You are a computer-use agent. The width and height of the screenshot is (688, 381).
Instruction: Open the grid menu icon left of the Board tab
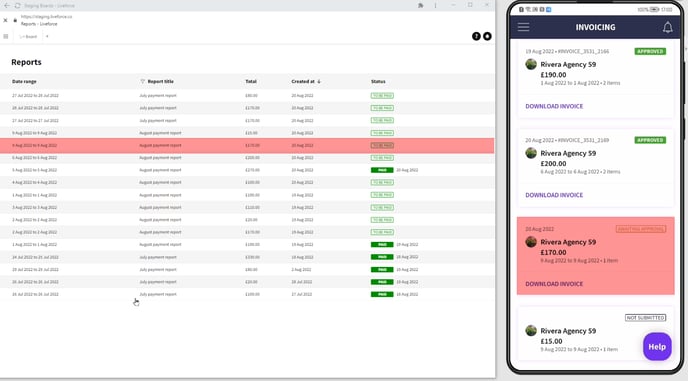pyautogui.click(x=6, y=36)
